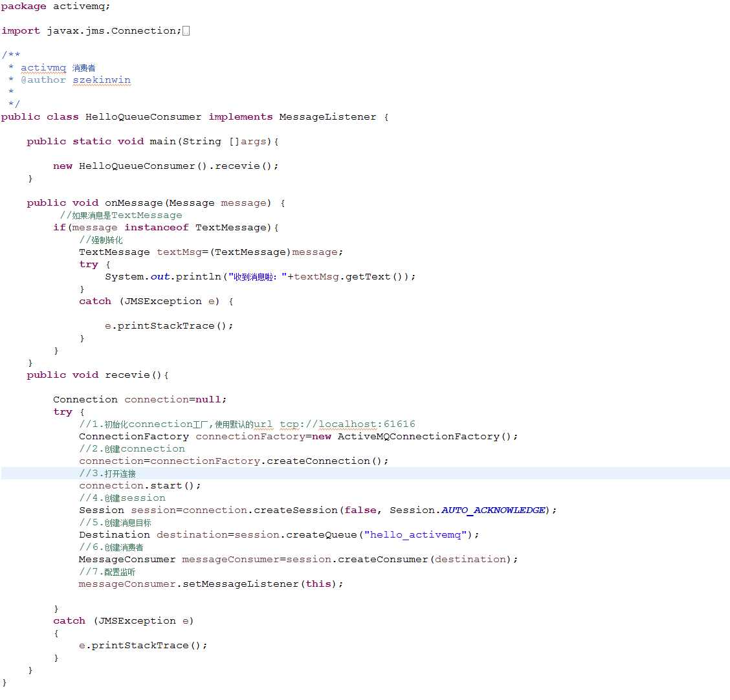Click 'Connection connection=null;' line
730x700 pixels.
140,400
